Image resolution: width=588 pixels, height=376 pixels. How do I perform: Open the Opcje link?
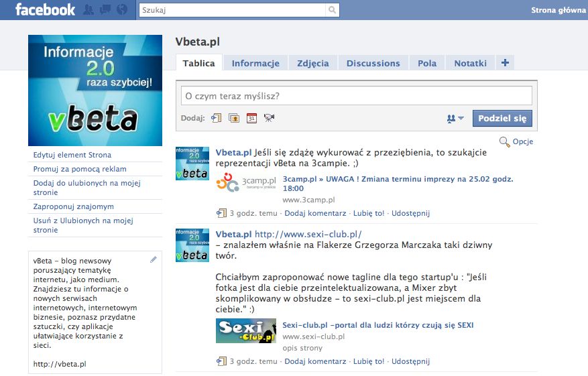(523, 141)
